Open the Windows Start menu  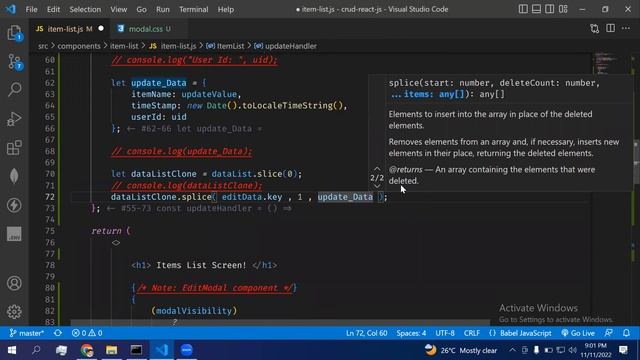[12, 350]
